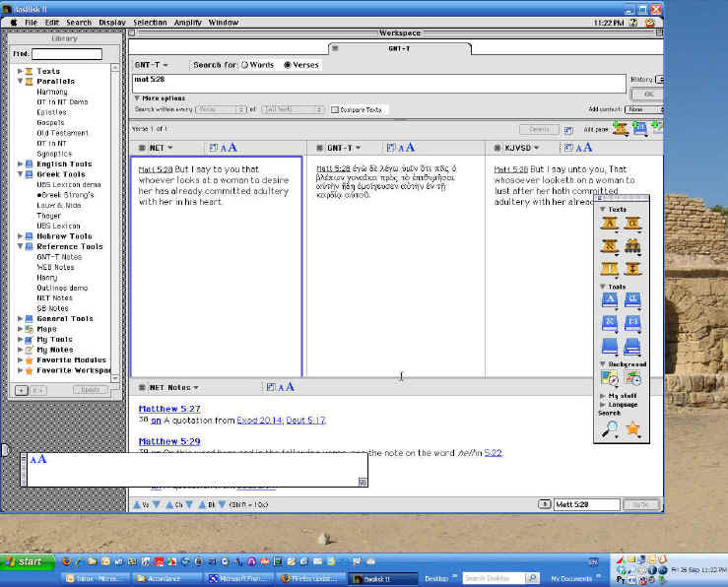This screenshot has width=728, height=587.
Task: Enlarge text in the KJVSD pane
Action: (588, 147)
